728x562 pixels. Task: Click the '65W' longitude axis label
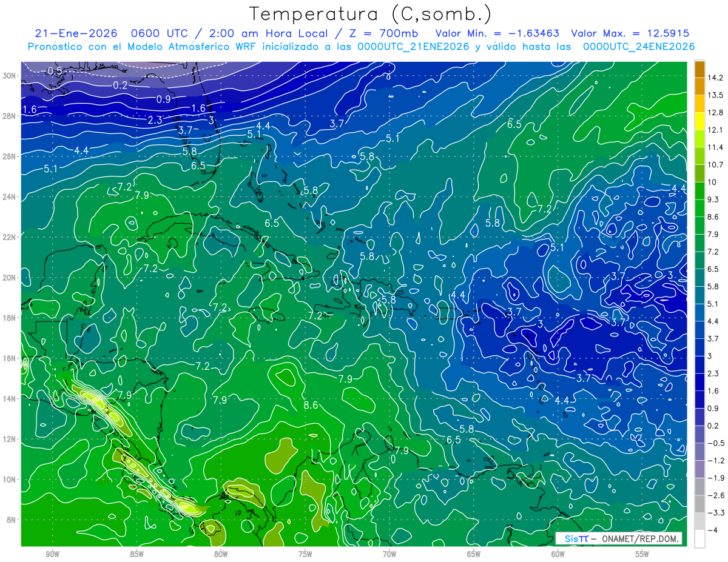(x=474, y=555)
